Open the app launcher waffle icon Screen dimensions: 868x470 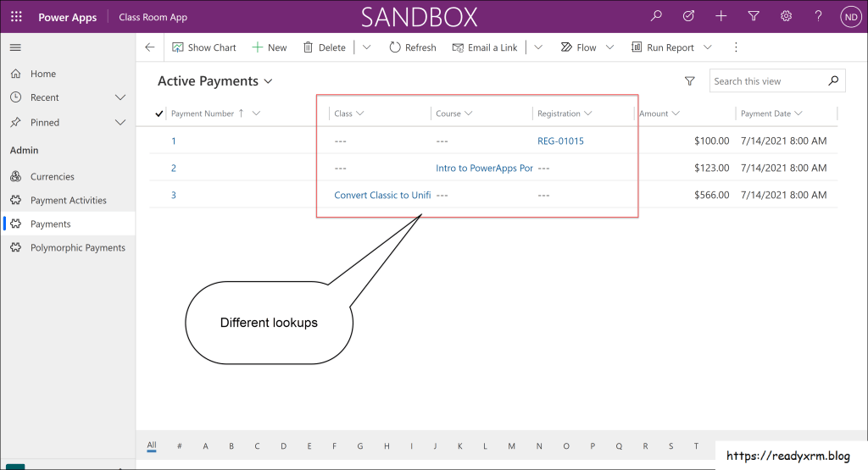16,17
